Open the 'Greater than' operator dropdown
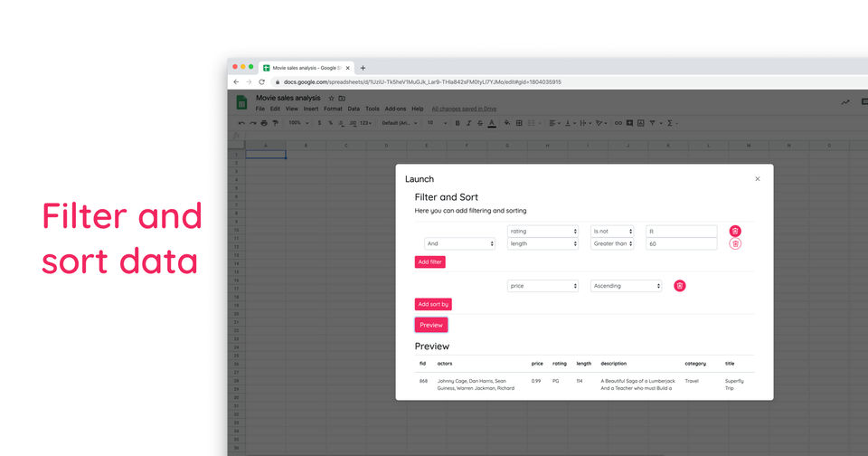The image size is (868, 456). 612,243
